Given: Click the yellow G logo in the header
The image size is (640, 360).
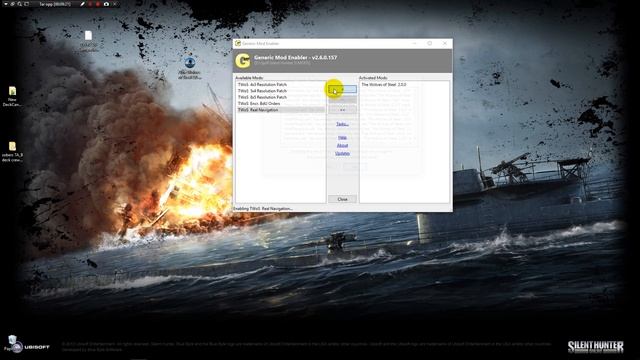Looking at the screenshot, I should coord(242,61).
